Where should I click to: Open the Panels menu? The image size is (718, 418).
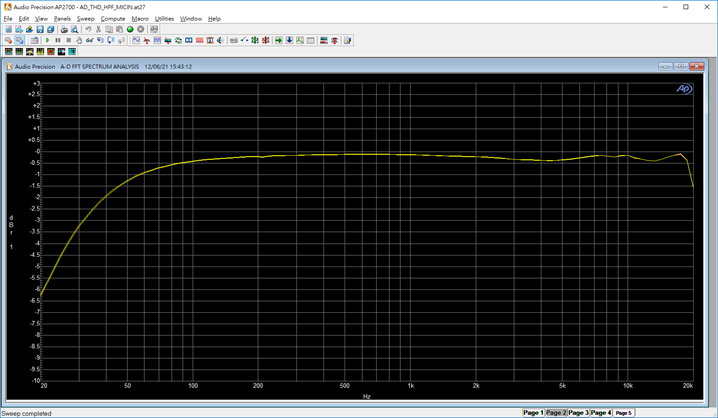62,18
